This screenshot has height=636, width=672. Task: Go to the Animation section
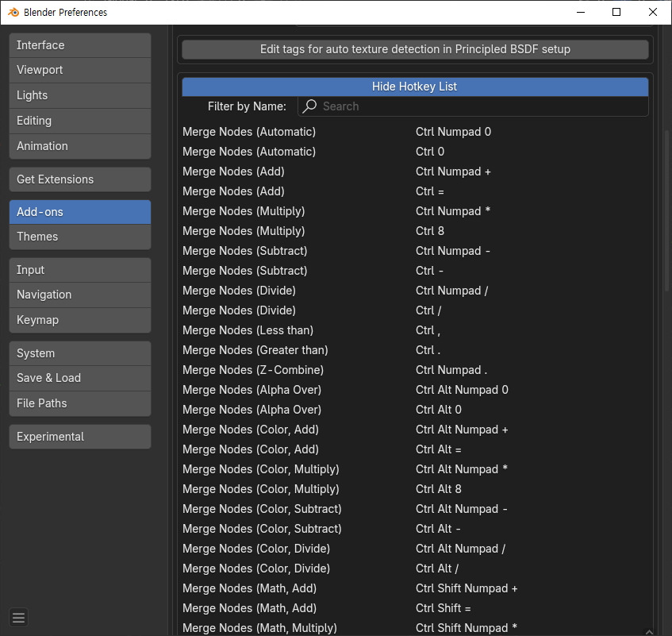pyautogui.click(x=80, y=146)
